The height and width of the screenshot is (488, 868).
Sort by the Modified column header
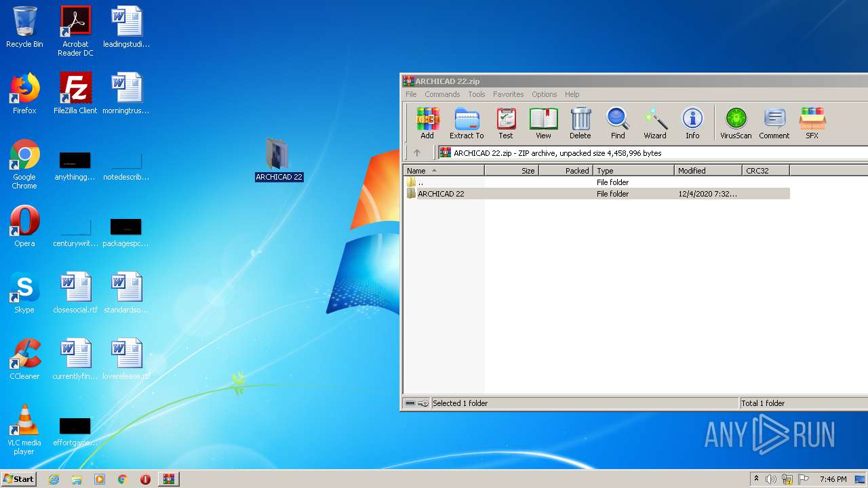[708, 171]
